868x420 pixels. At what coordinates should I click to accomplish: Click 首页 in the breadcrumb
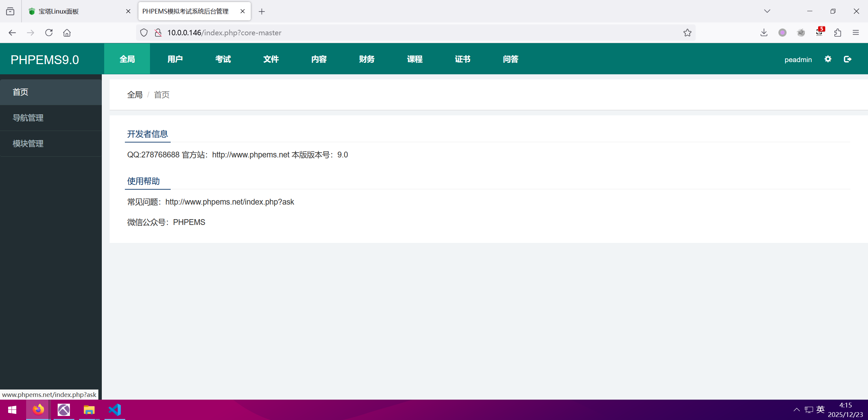(x=162, y=95)
